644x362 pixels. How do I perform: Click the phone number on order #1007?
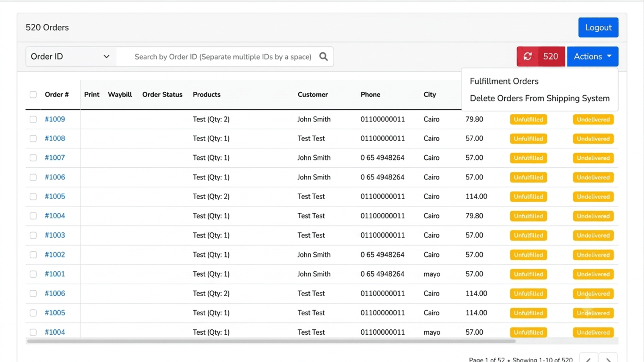click(382, 158)
